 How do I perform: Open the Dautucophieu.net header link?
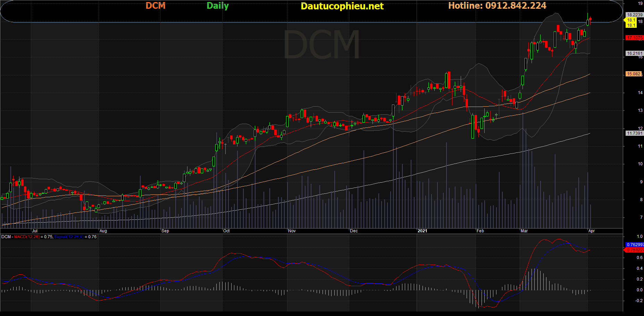[x=342, y=6]
